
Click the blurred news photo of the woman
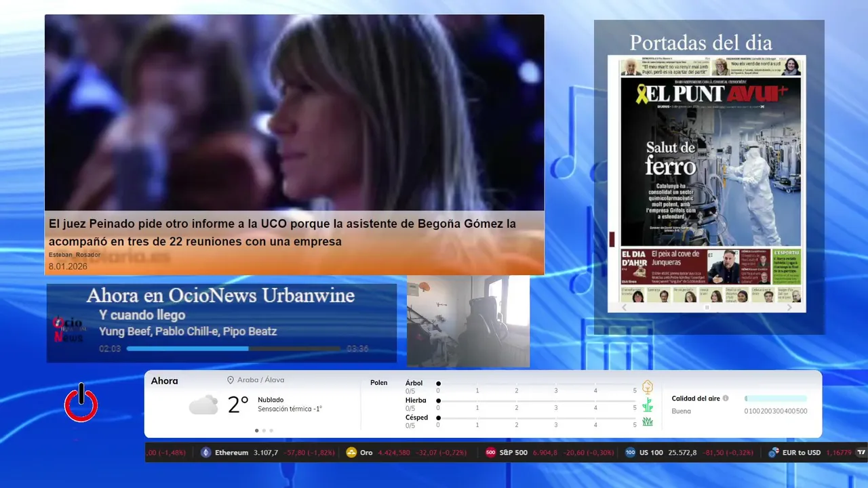294,113
